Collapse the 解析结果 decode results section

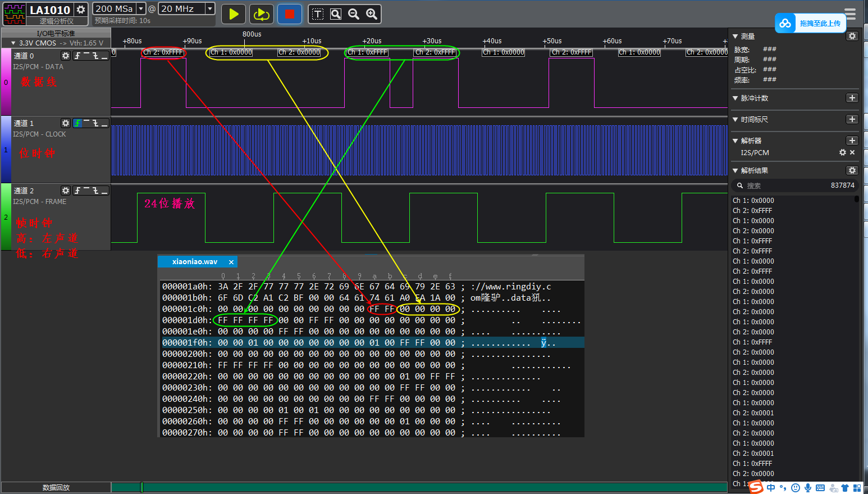pos(735,170)
